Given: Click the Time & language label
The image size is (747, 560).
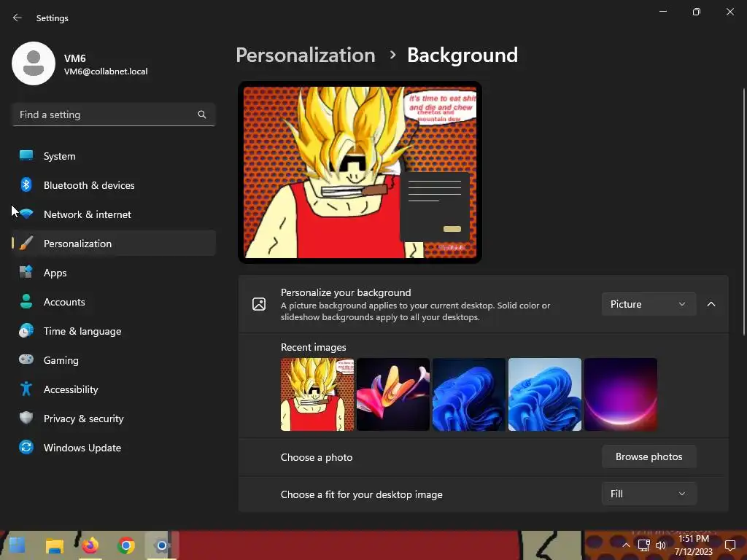Looking at the screenshot, I should 82,331.
